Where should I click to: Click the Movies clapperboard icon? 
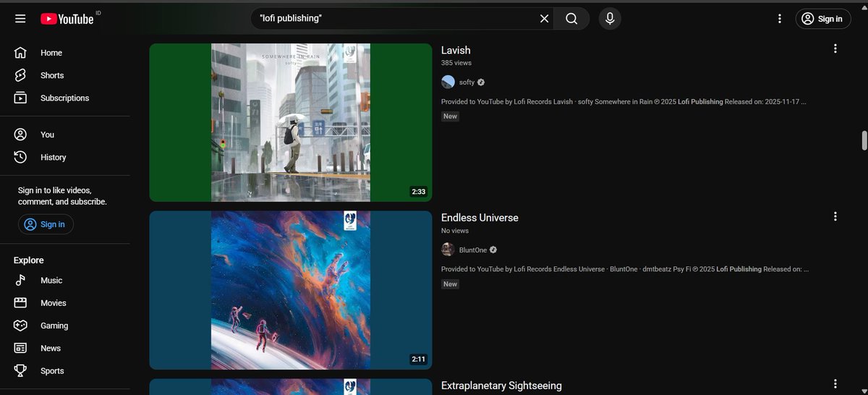coord(20,303)
